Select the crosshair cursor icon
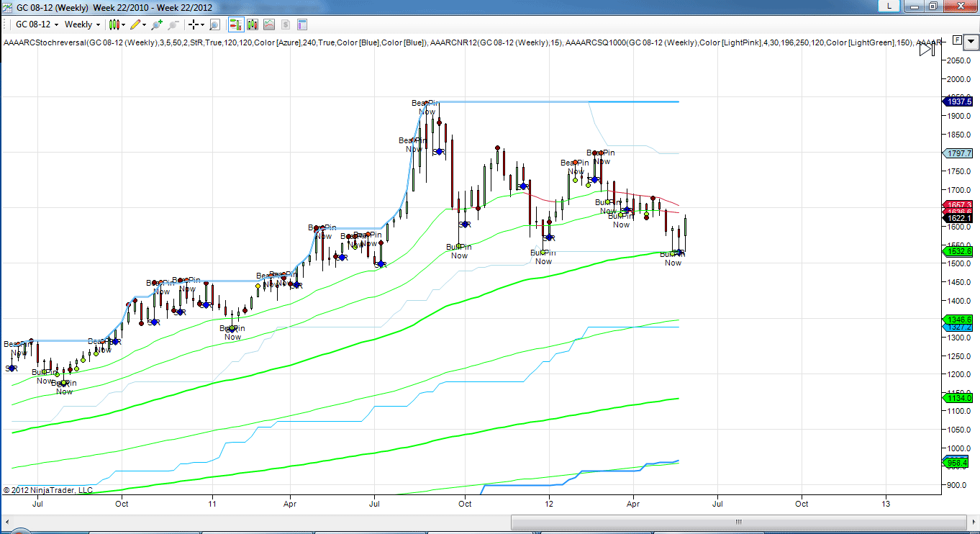 [x=194, y=24]
